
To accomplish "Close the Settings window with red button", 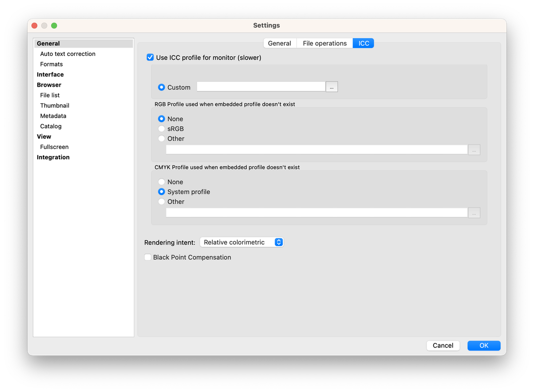I will point(34,25).
